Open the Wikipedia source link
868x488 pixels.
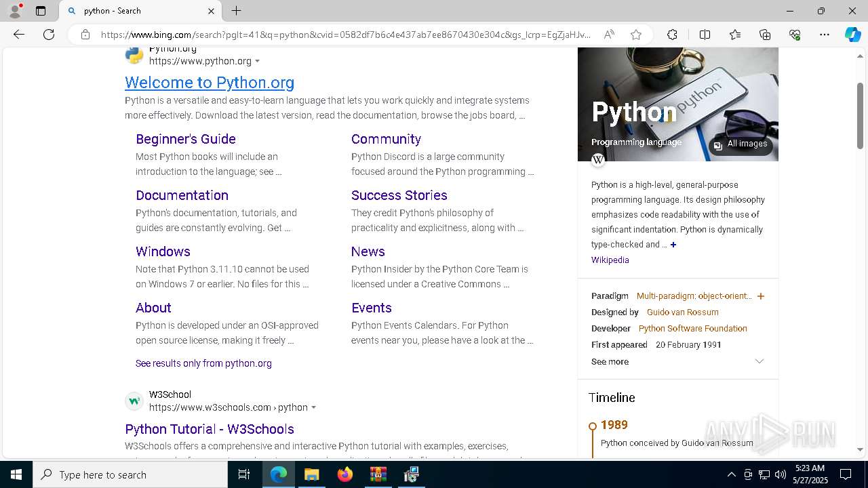click(x=610, y=260)
